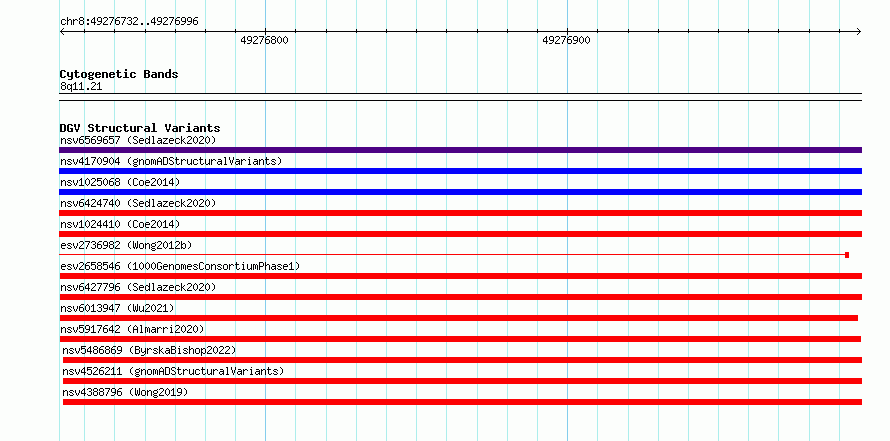890x441 pixels.
Task: Select the 8q11.21 band label
Action: (81, 86)
